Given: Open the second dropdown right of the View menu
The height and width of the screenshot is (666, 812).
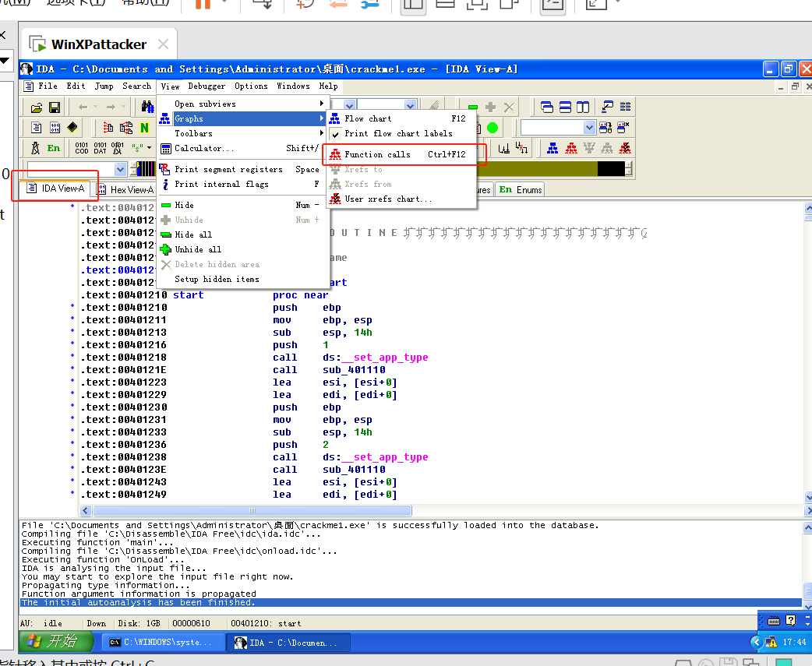Looking at the screenshot, I should pyautogui.click(x=410, y=106).
